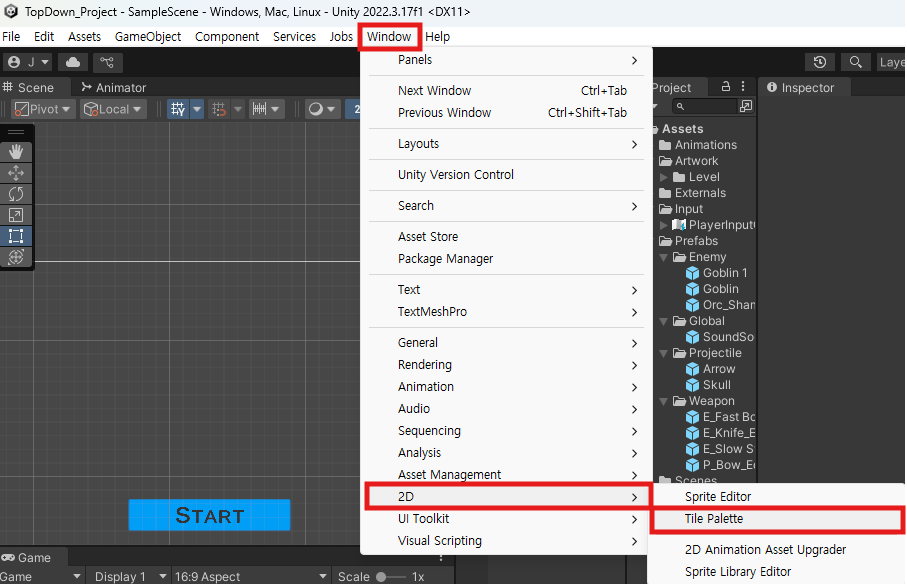Select the Animations folder
Image resolution: width=907 pixels, height=584 pixels.
(x=699, y=145)
